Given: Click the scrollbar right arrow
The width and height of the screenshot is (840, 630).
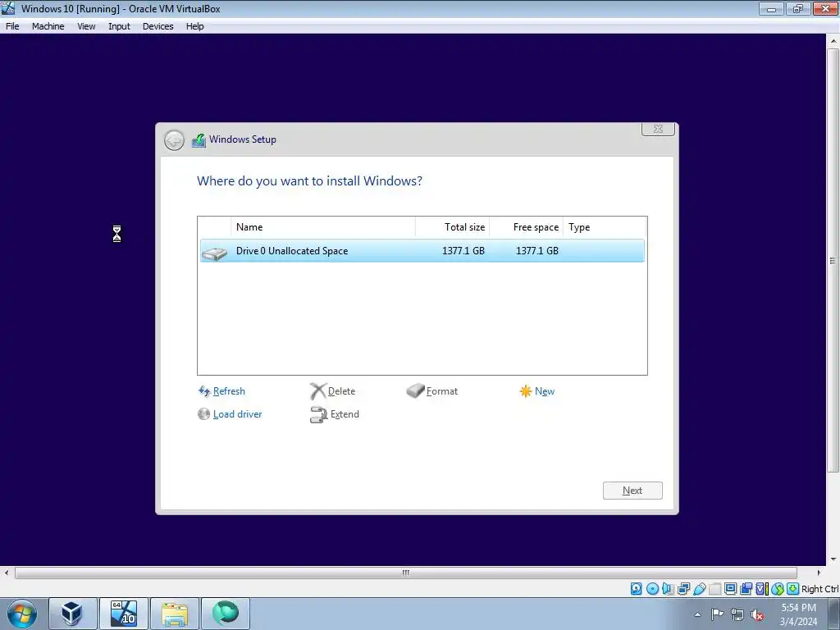Looking at the screenshot, I should click(x=819, y=573).
